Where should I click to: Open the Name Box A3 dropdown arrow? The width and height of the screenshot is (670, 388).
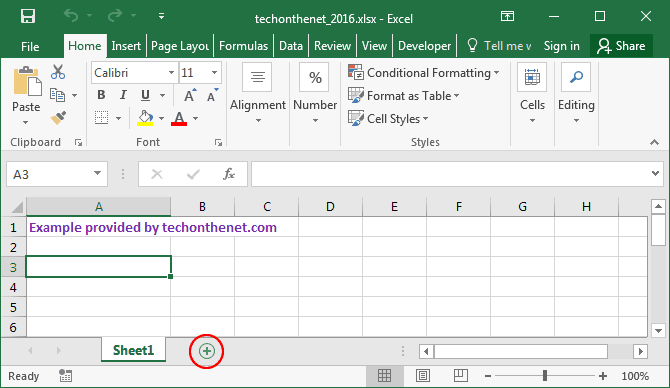tap(97, 173)
